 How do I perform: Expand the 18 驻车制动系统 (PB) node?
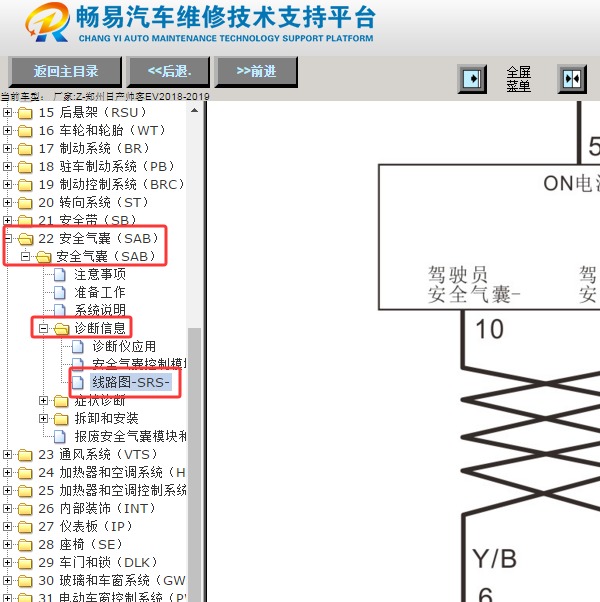click(7, 166)
